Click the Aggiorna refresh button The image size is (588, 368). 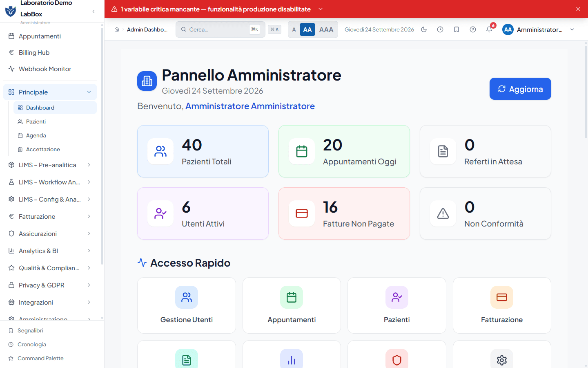click(x=520, y=89)
